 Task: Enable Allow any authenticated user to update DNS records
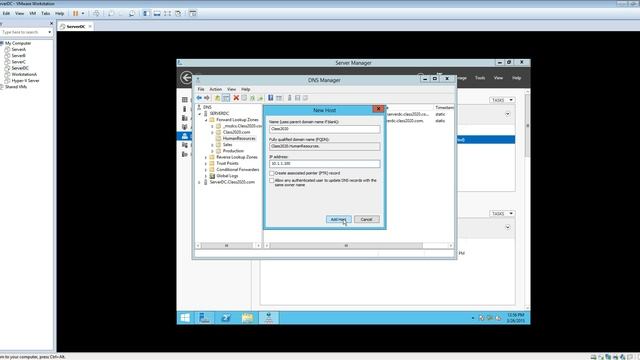pyautogui.click(x=272, y=180)
